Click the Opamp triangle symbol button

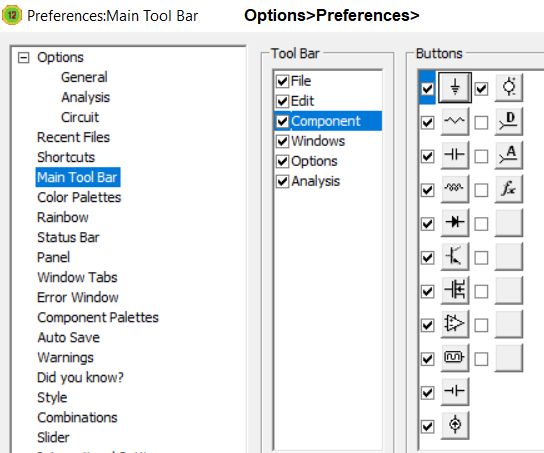click(x=455, y=324)
